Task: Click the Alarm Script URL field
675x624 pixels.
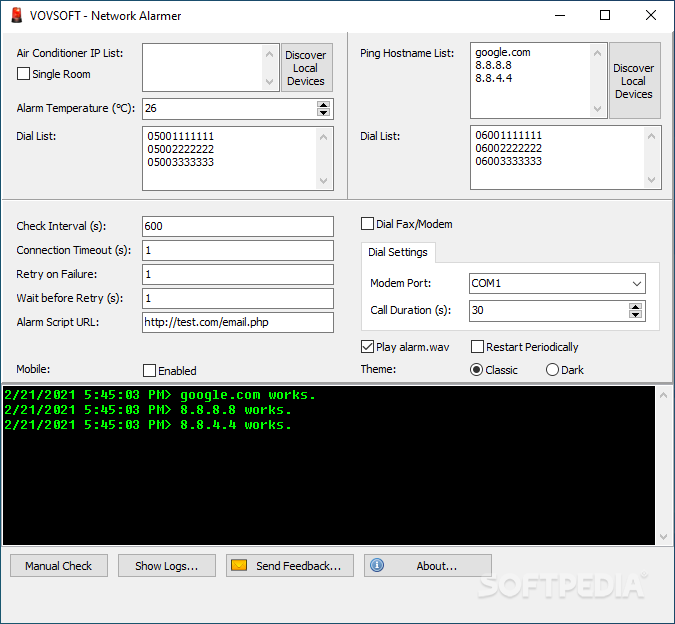Action: pos(238,322)
